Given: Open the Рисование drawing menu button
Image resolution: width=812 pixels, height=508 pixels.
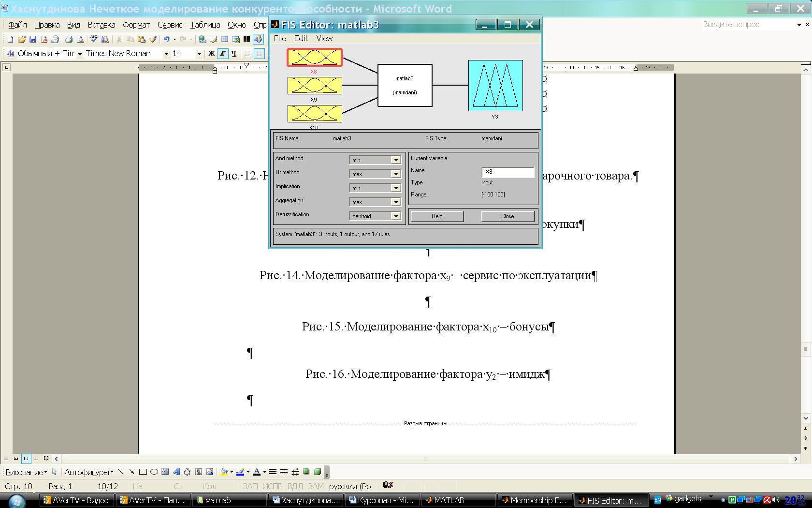Looking at the screenshot, I should (26, 472).
